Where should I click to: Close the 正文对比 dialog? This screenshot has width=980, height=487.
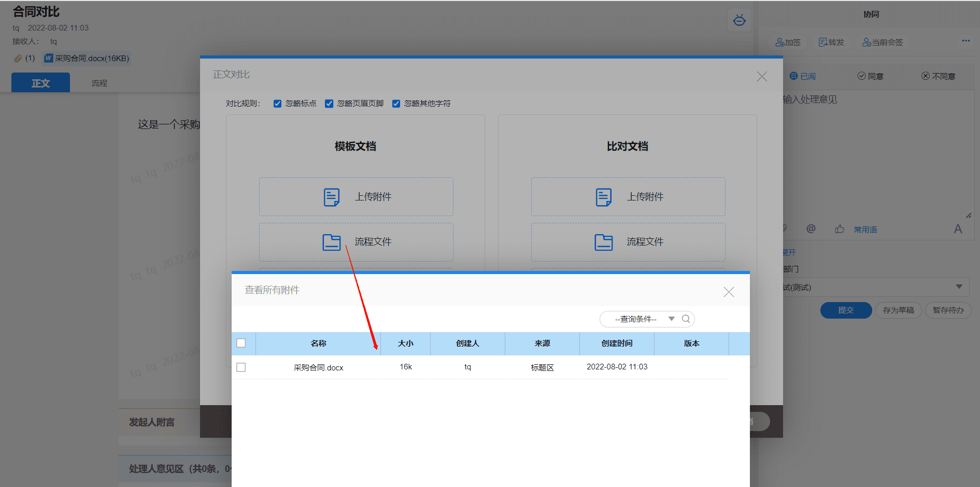click(x=762, y=77)
